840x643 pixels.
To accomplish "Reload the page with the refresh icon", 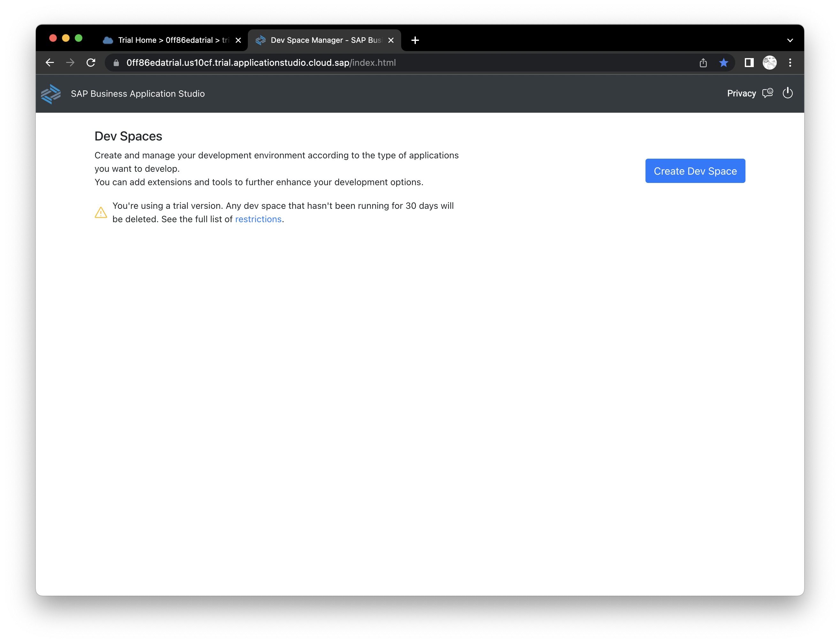I will coord(91,63).
